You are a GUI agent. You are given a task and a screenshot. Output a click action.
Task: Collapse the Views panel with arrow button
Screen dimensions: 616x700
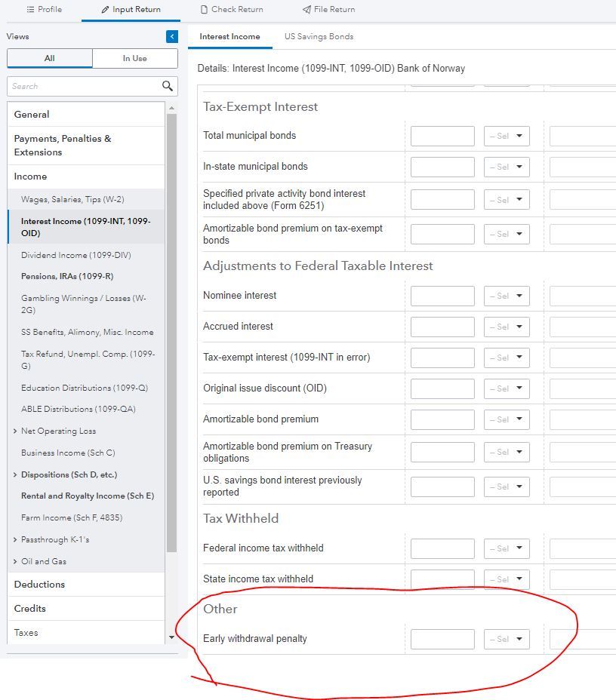point(172,37)
